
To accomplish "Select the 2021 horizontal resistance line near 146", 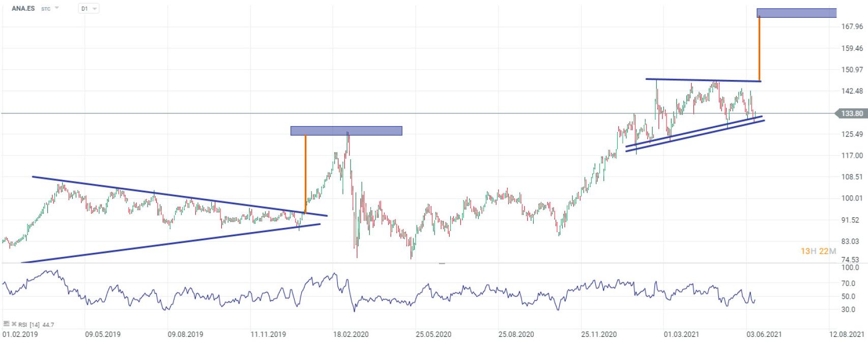I will click(x=702, y=80).
